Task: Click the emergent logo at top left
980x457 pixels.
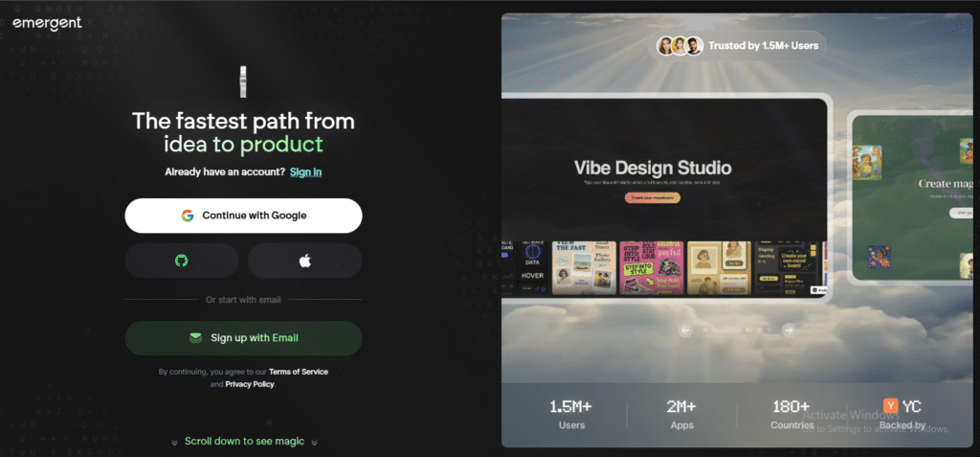Action: [47, 23]
